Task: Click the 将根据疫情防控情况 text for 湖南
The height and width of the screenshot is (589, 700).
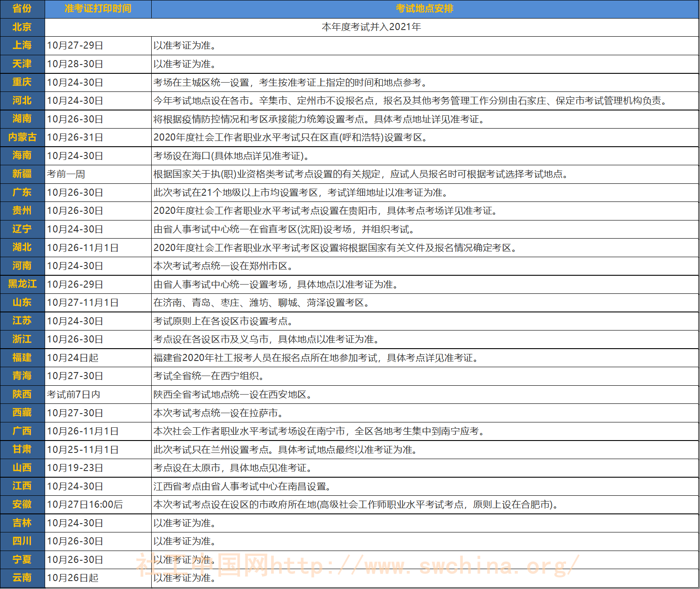Action: click(196, 119)
